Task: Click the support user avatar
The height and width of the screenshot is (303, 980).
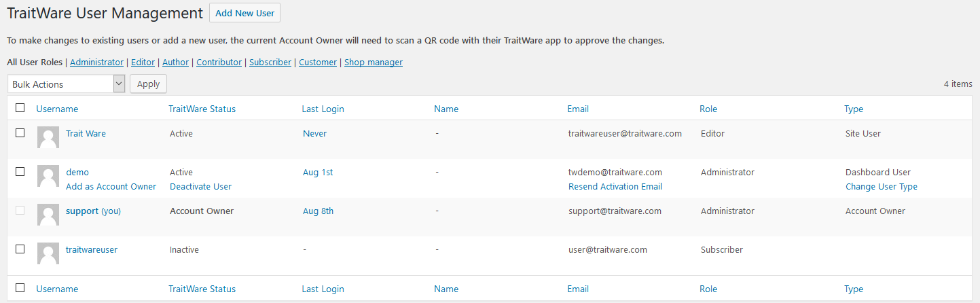Action: click(48, 215)
